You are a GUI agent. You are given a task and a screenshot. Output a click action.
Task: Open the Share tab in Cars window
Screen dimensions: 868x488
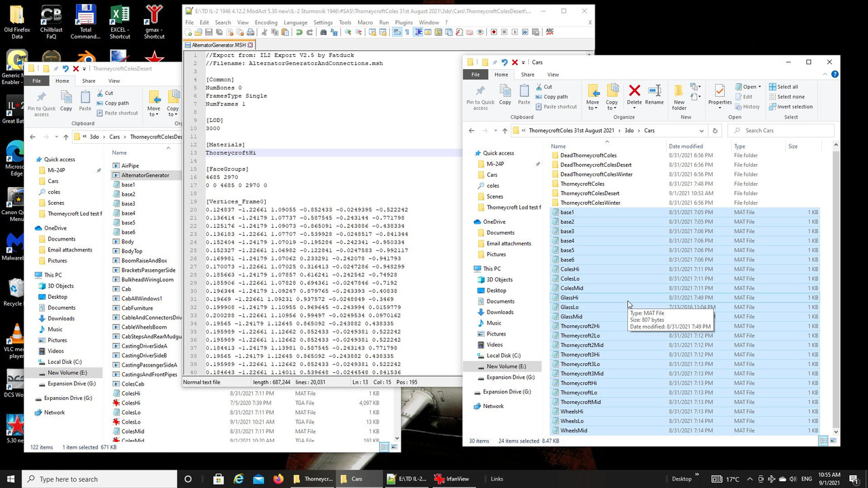[x=527, y=75]
